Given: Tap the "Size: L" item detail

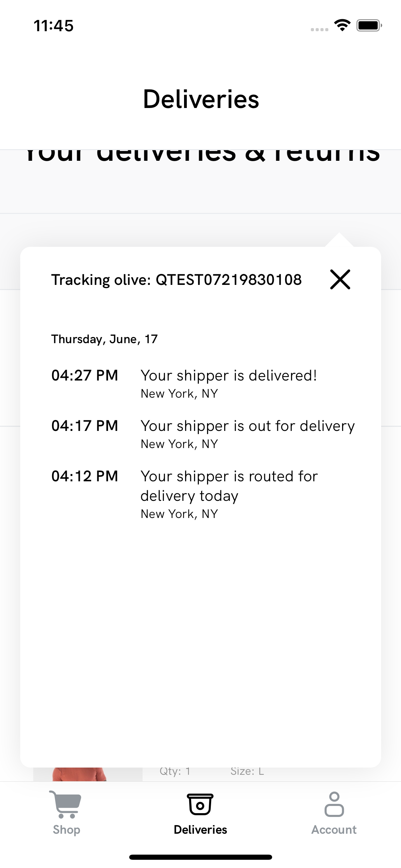Looking at the screenshot, I should click(247, 771).
